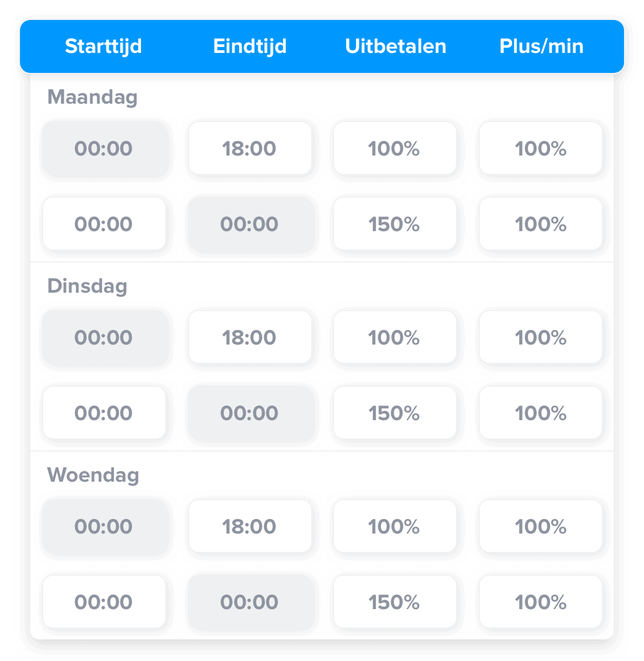This screenshot has width=644, height=661.
Task: Click Woendag 18:00 end time field
Action: 250,527
